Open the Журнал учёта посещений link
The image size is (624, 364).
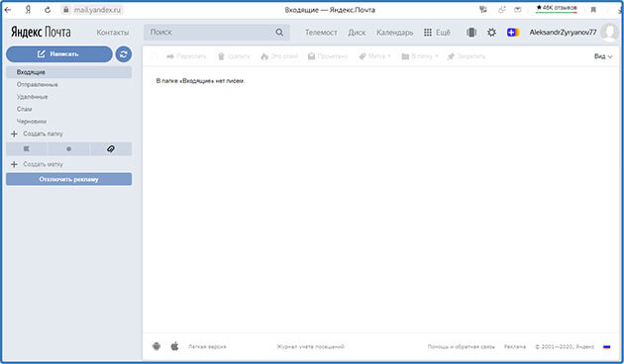[x=310, y=346]
